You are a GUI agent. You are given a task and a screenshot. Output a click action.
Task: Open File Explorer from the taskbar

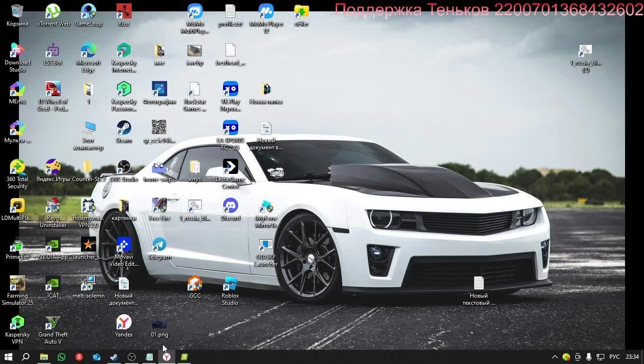coord(44,357)
